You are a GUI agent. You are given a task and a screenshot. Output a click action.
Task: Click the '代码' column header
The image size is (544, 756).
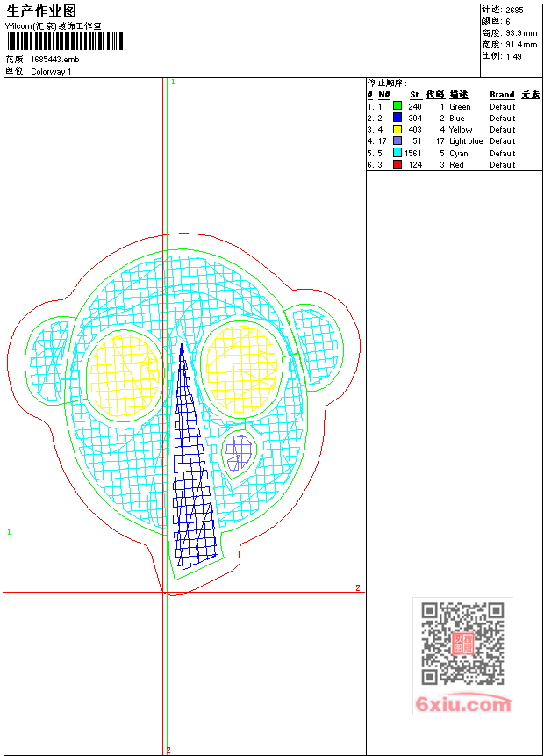(435, 95)
